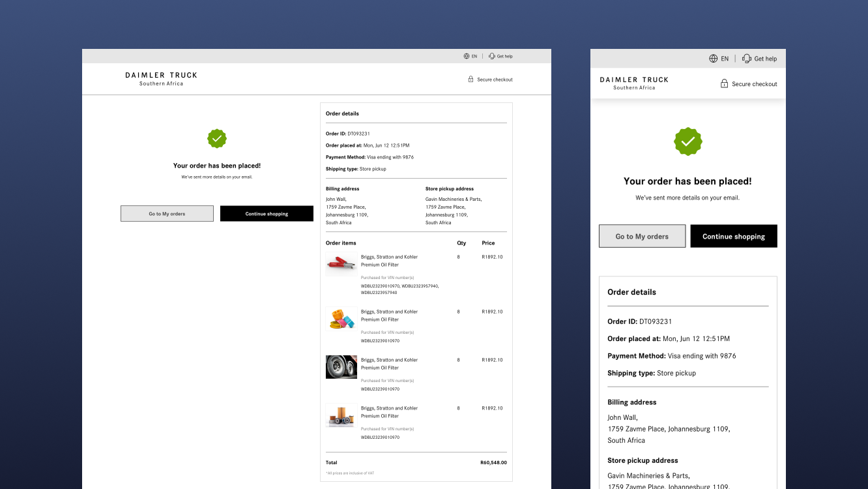Click price R1892.10 of truck wheel item
The width and height of the screenshot is (868, 489).
click(x=493, y=360)
